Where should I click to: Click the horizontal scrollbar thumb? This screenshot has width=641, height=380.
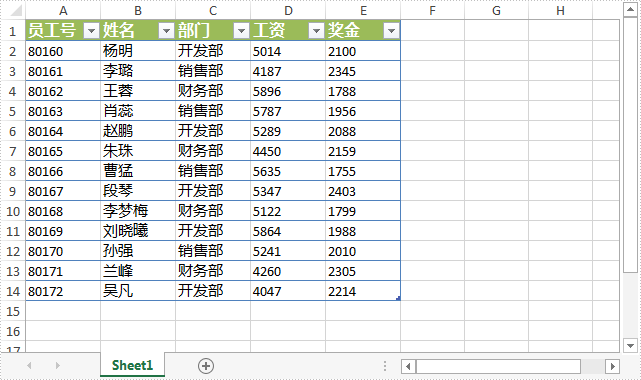498,366
